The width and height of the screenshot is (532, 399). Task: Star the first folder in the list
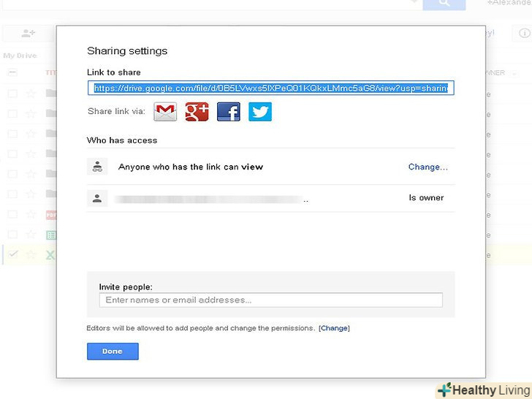31,94
